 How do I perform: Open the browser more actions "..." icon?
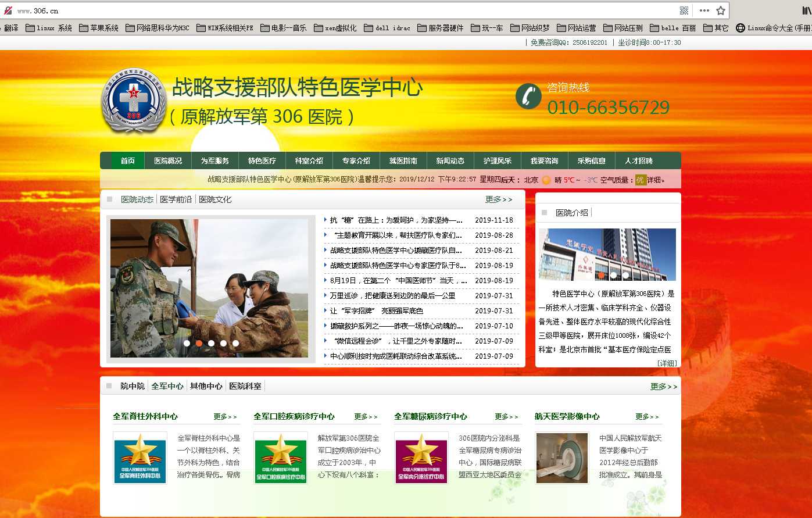(704, 10)
